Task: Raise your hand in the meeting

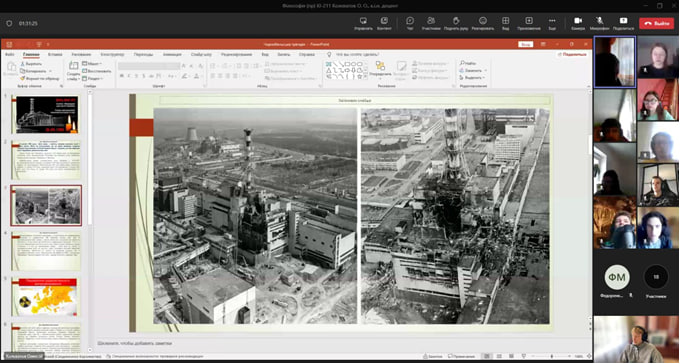Action: pos(456,23)
